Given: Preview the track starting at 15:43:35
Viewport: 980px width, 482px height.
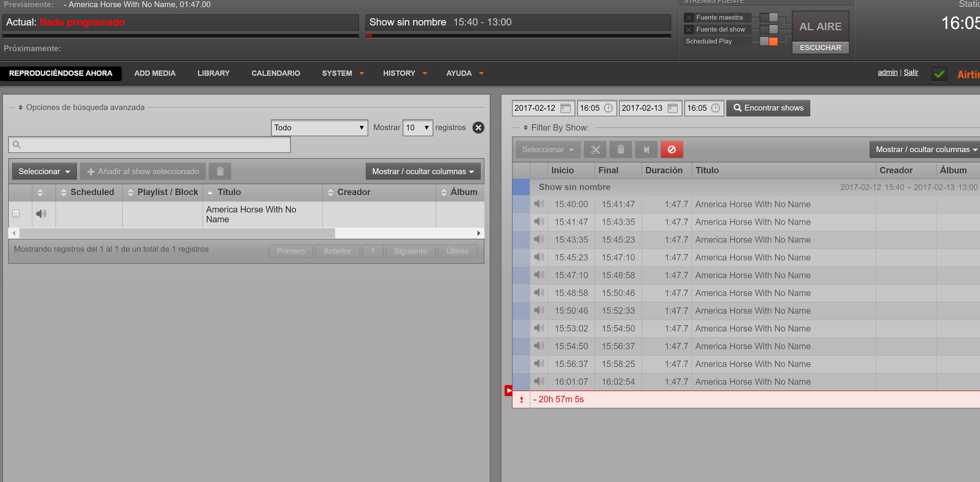Looking at the screenshot, I should (x=539, y=239).
